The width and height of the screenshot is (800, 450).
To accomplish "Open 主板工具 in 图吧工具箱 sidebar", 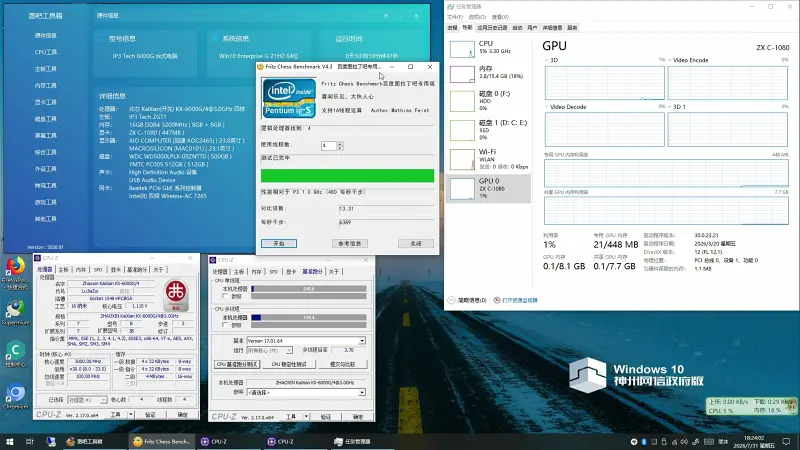I will pyautogui.click(x=45, y=69).
